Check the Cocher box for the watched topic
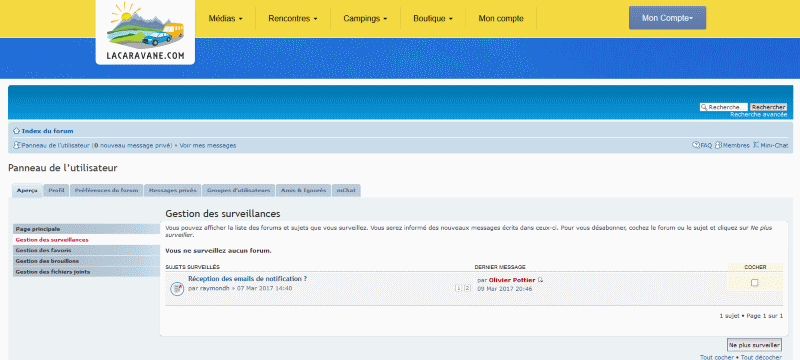Image resolution: width=800 pixels, height=360 pixels. (x=755, y=282)
